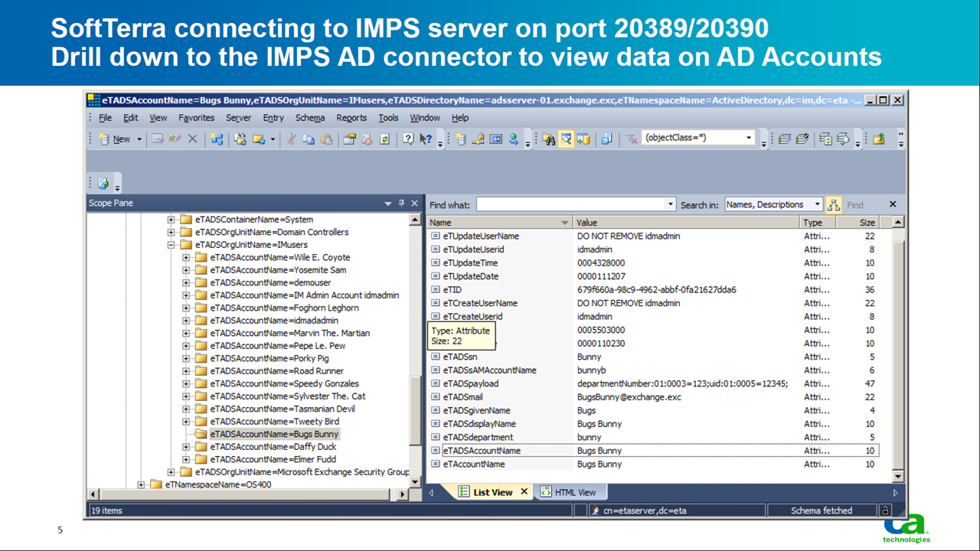Select eTADSAccountName=Yosemite Sam tree item
The image size is (980, 551).
click(278, 270)
